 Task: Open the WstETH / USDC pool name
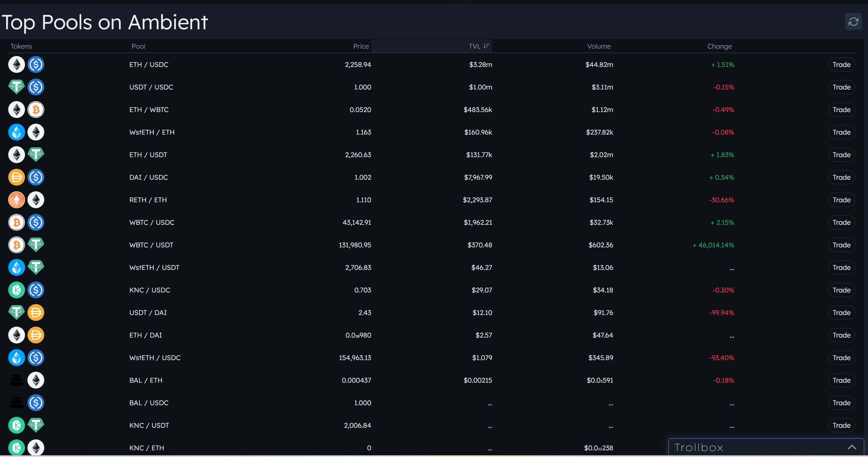(155, 358)
